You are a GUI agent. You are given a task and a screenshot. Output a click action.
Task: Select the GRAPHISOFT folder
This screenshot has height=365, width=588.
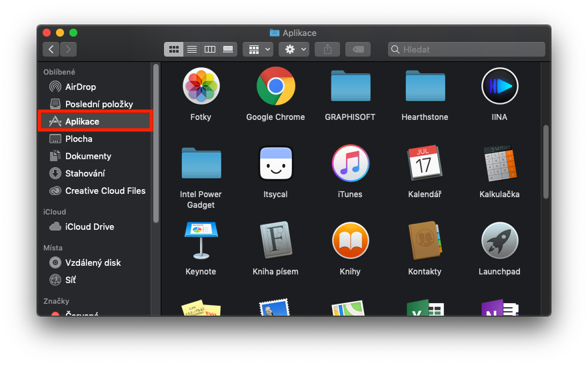click(350, 86)
